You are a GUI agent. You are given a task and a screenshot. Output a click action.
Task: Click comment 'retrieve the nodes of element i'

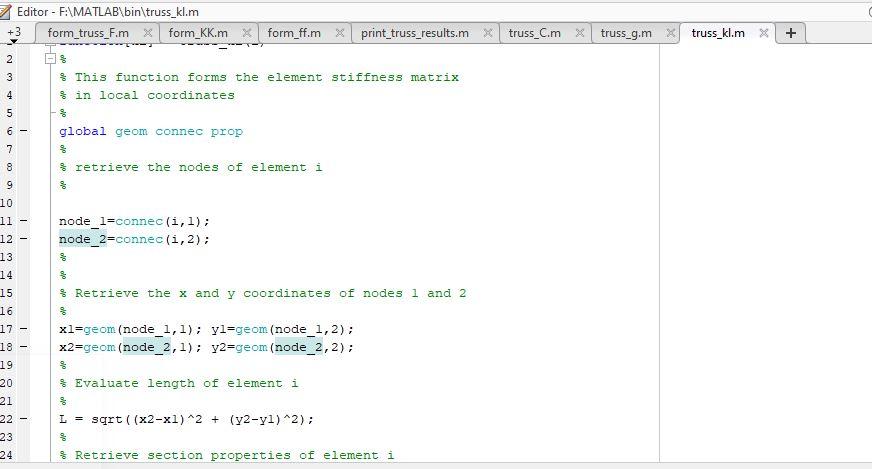pos(199,167)
